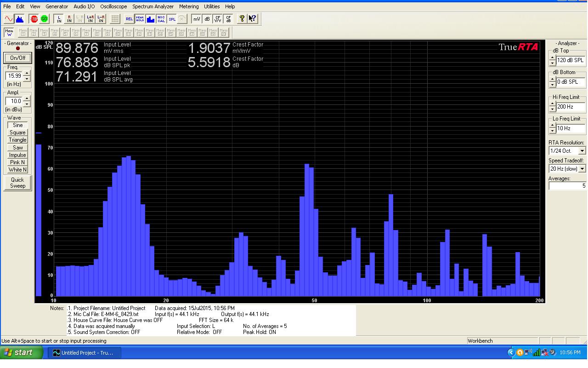Toggle the generator On/Off button
The width and height of the screenshot is (588, 368).
pos(18,58)
